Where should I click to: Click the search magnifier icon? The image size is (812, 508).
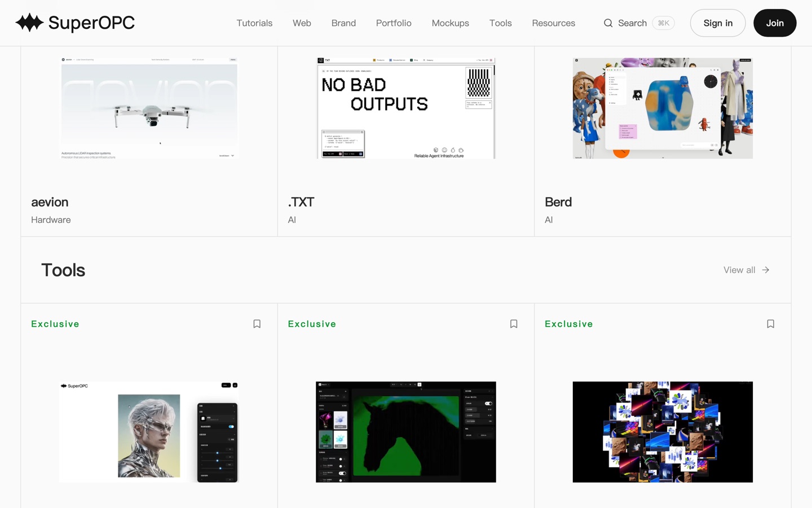608,23
